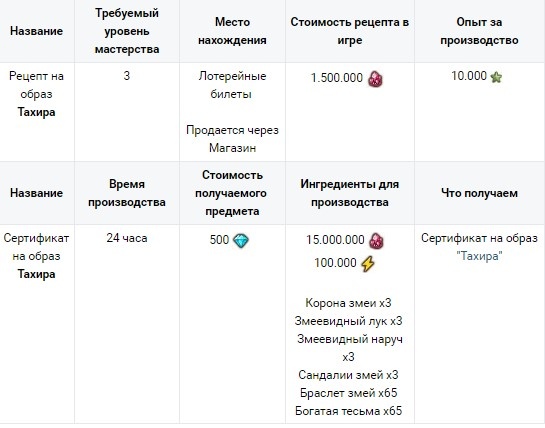Click the red gem icon beside 15.000.000
545x428 pixels.
point(376,241)
